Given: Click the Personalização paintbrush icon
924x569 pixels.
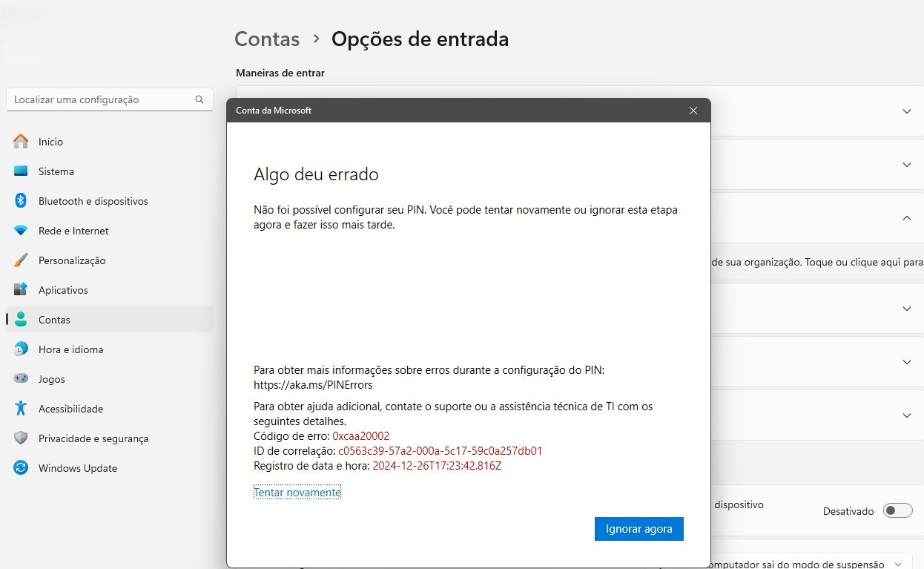Looking at the screenshot, I should tap(21, 260).
